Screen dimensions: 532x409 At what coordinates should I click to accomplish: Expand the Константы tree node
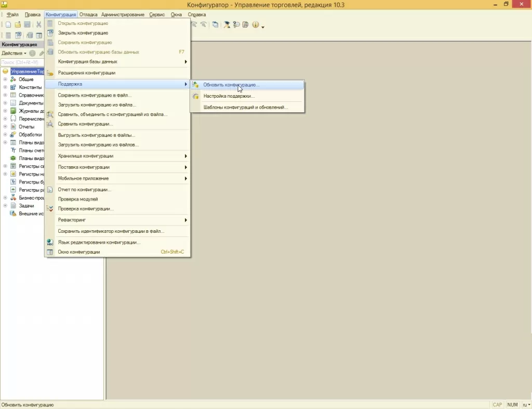coord(5,87)
